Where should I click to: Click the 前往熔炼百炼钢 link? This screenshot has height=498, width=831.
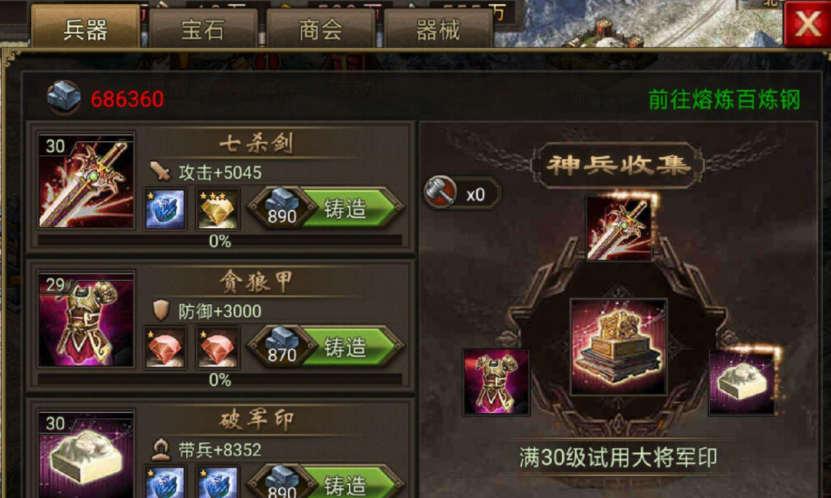click(x=724, y=100)
